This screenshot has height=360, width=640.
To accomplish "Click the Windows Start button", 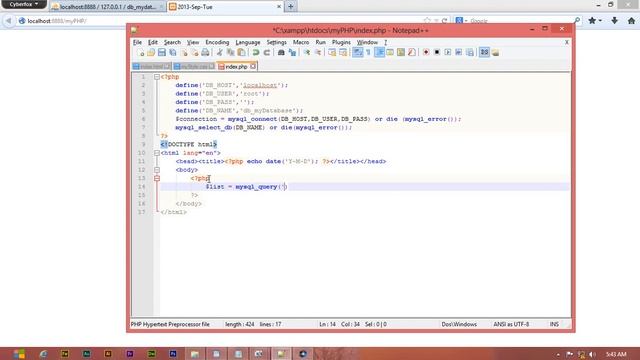I will coord(19,354).
